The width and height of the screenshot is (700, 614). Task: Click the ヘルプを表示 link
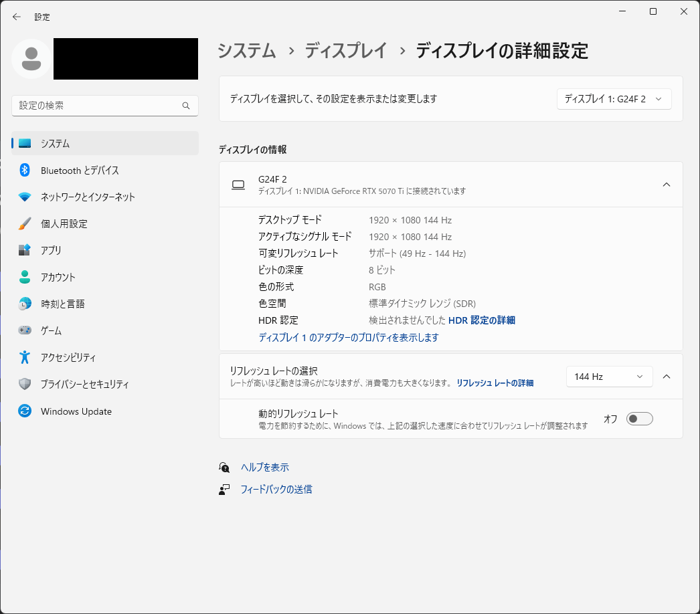pos(265,468)
